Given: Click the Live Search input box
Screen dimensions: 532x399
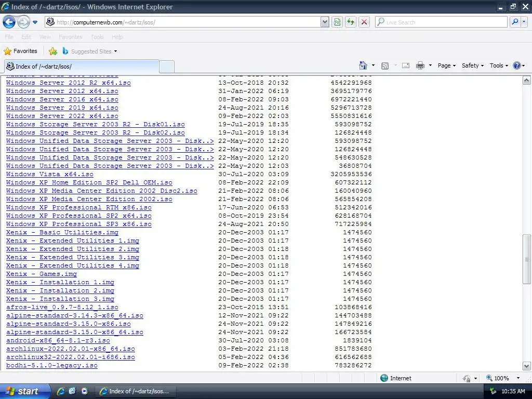Looking at the screenshot, I should 442,22.
